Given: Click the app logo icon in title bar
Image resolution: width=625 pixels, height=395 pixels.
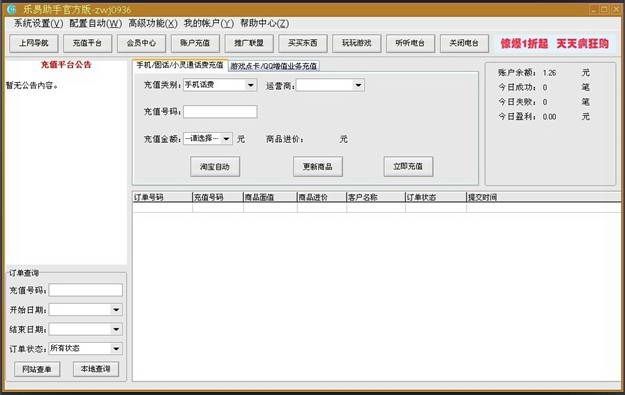Looking at the screenshot, I should (12, 9).
